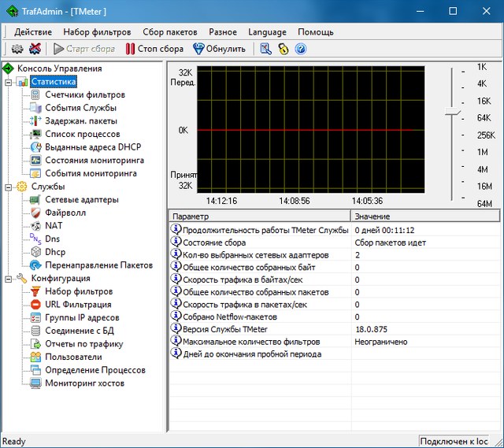This screenshot has height=448, width=504.
Task: Click the Обнулить button
Action: click(x=219, y=49)
